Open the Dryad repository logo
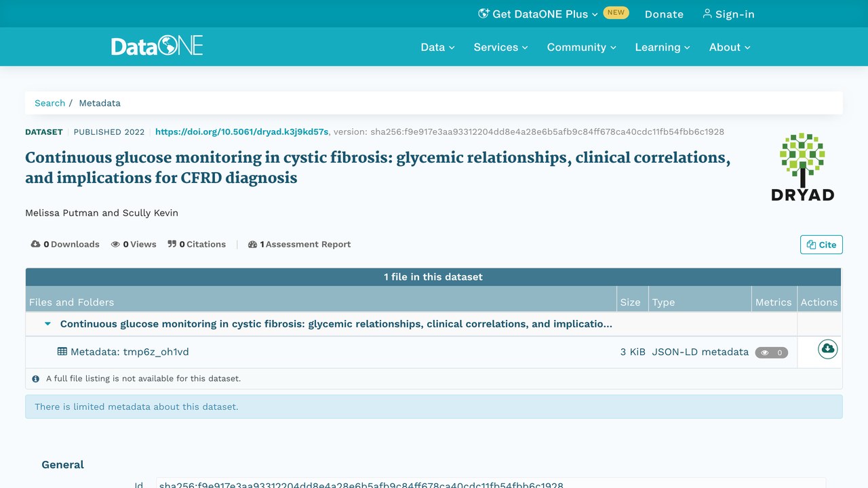Screen dimensions: 868x488 pos(802,167)
